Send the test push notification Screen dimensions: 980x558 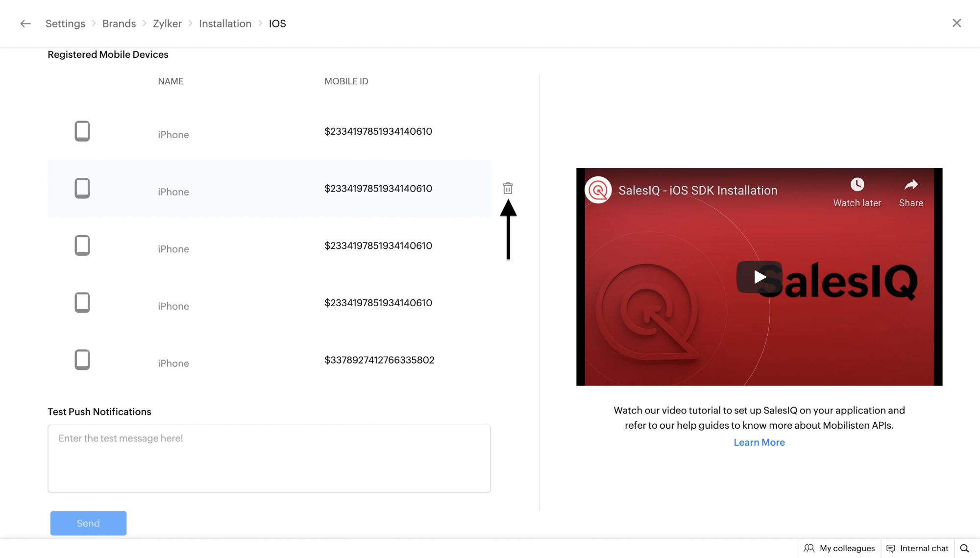pyautogui.click(x=88, y=523)
